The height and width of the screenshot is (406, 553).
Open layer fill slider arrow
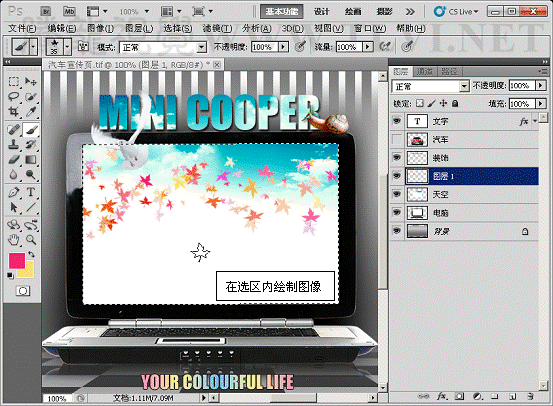click(x=541, y=104)
